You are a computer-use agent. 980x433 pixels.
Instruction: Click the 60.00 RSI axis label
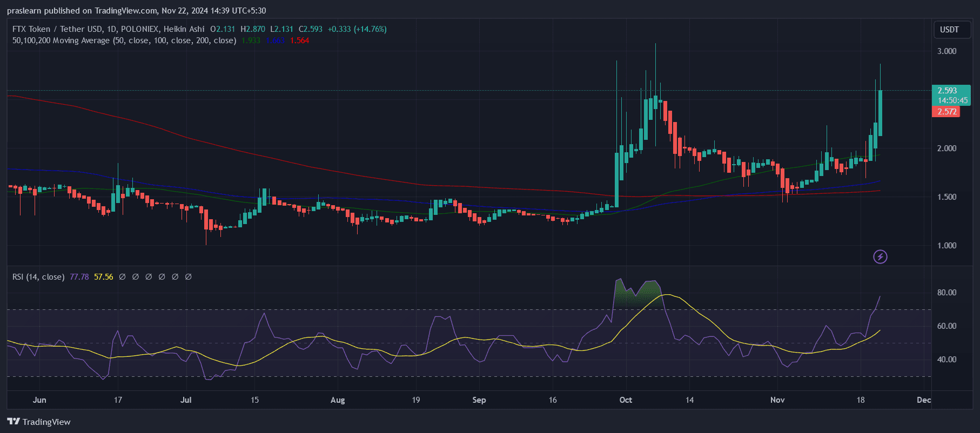[x=947, y=326]
